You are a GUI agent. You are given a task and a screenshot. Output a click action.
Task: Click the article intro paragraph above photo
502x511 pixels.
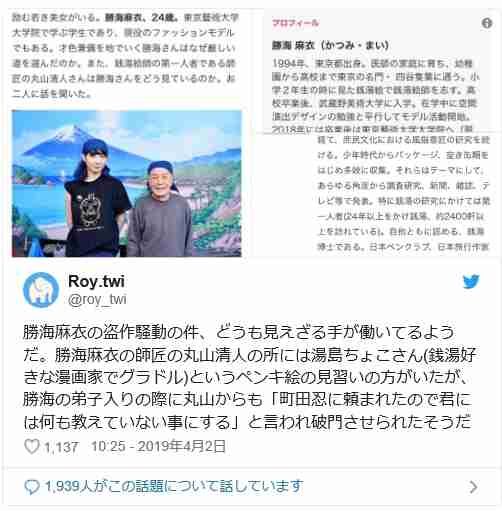124,55
